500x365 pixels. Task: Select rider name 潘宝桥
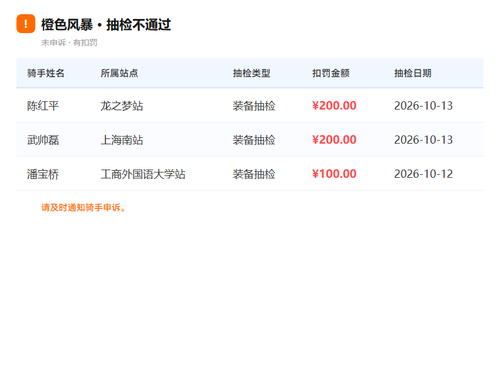pyautogui.click(x=43, y=174)
